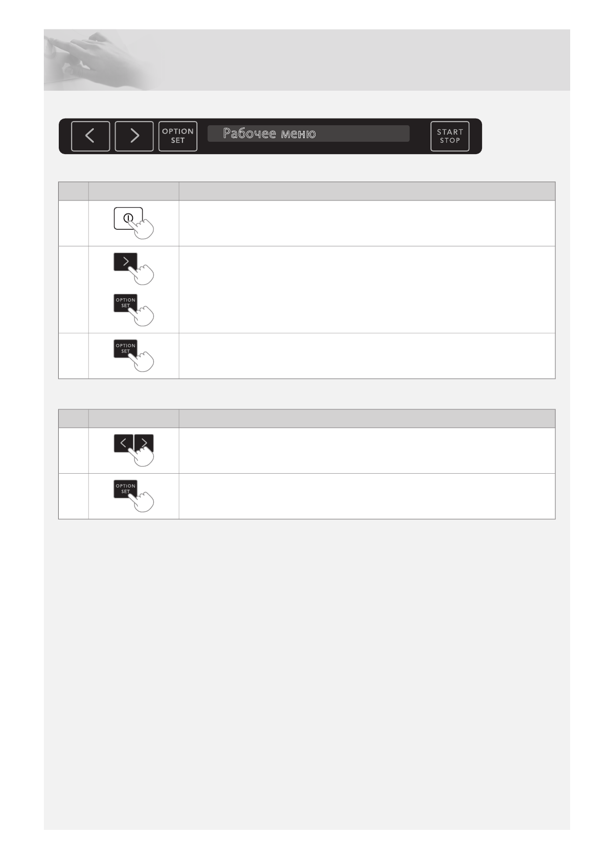The width and height of the screenshot is (614, 868).
Task: Click the first table's gray header row
Action: tap(307, 191)
